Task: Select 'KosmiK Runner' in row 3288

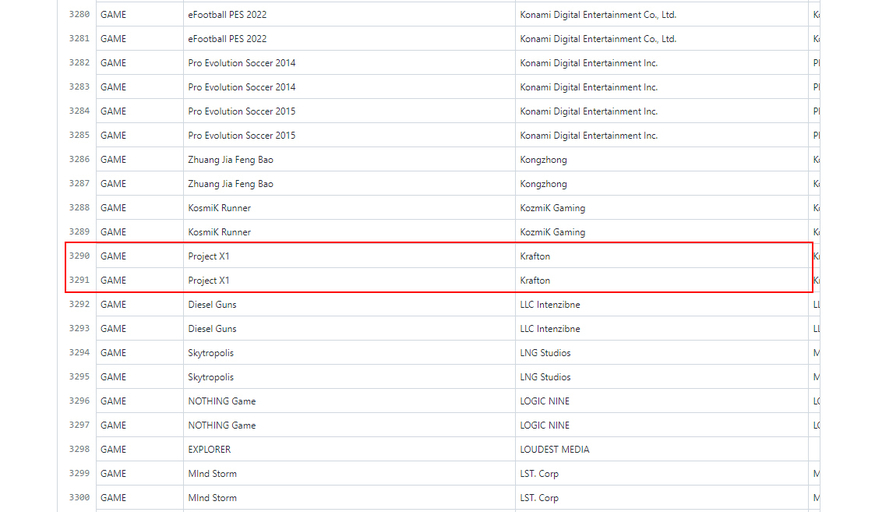Action: 219,208
